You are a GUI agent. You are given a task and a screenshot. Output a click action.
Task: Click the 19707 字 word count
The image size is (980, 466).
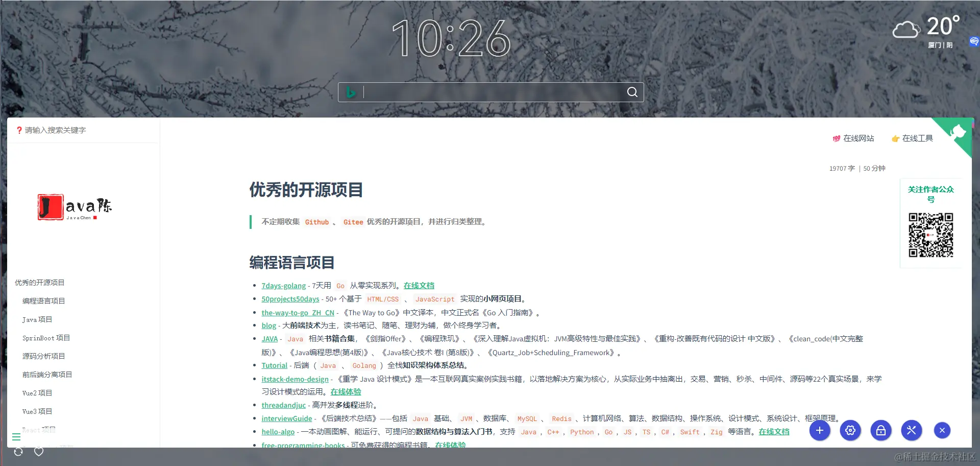point(842,169)
